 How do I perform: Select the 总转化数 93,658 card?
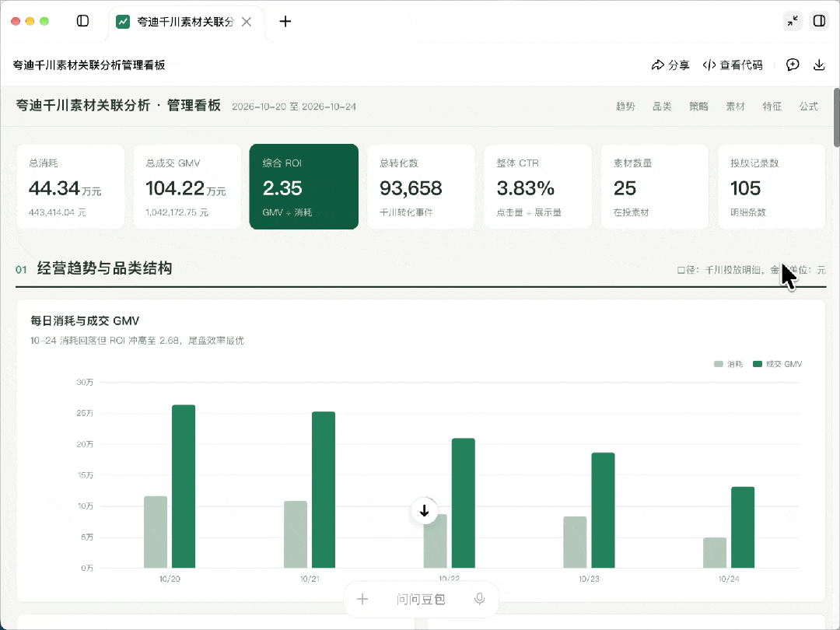coord(421,187)
